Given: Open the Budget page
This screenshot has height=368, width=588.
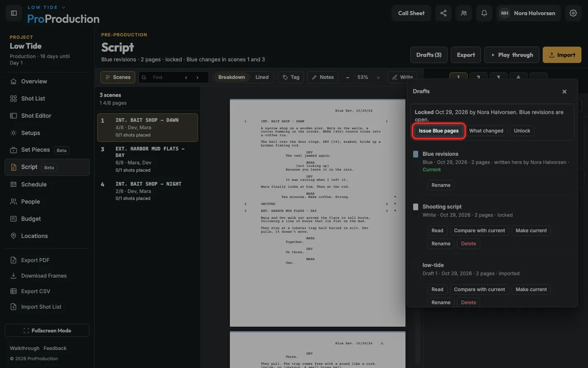Looking at the screenshot, I should point(47,219).
